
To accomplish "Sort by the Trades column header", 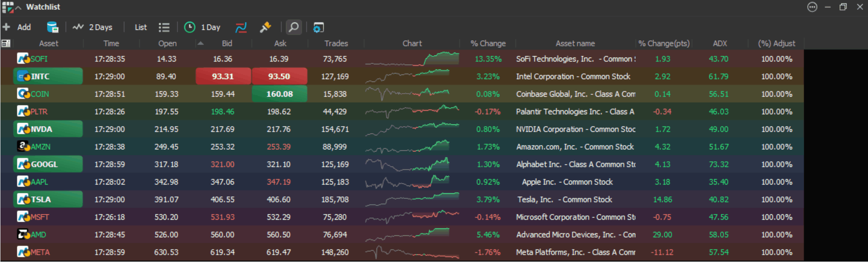I will (336, 44).
